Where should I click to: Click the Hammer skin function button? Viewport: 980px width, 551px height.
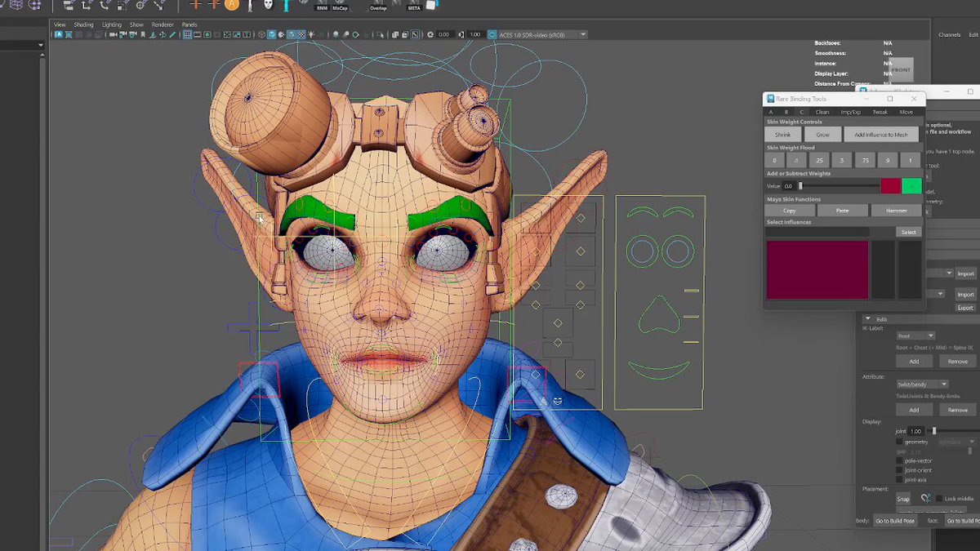pos(895,211)
